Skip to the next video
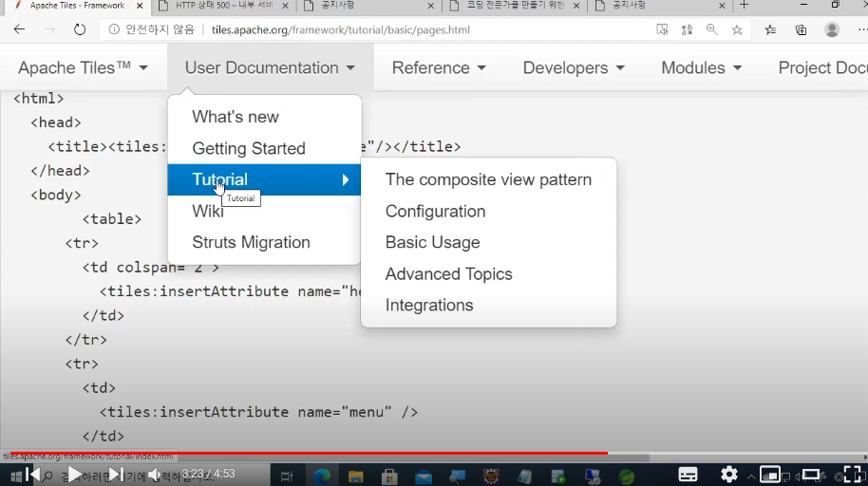 pyautogui.click(x=115, y=475)
